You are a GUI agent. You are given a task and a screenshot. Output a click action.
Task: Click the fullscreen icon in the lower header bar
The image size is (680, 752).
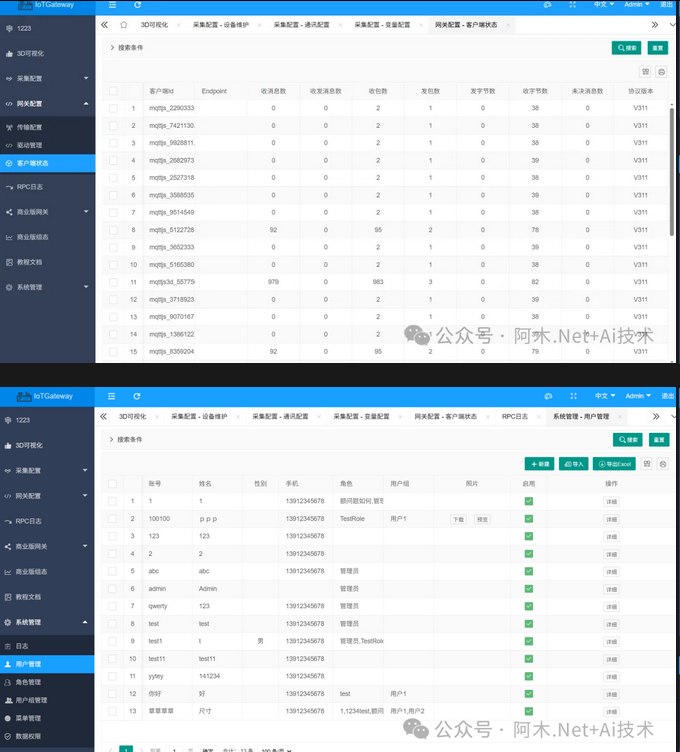pos(573,396)
